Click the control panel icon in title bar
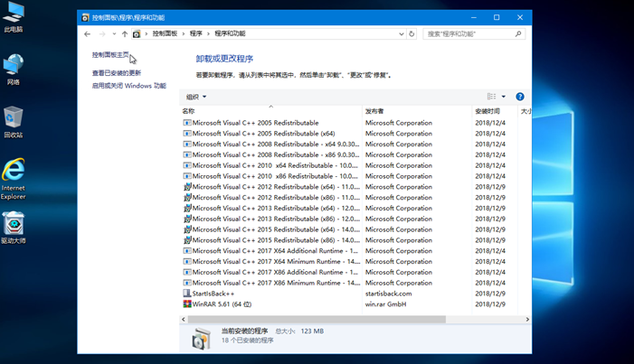This screenshot has height=364, width=634. click(x=85, y=18)
